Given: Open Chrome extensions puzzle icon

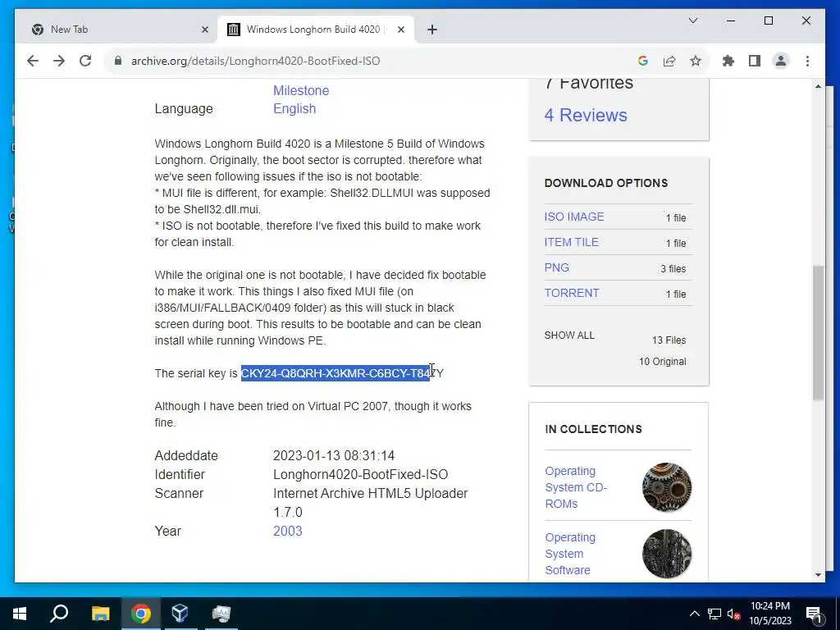Looking at the screenshot, I should pos(728,61).
